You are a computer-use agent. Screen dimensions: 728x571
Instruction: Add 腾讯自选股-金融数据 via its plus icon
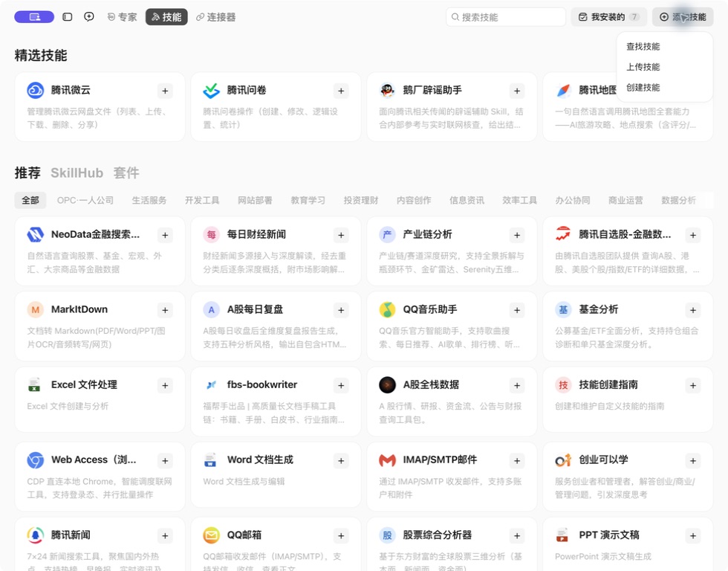click(x=692, y=235)
